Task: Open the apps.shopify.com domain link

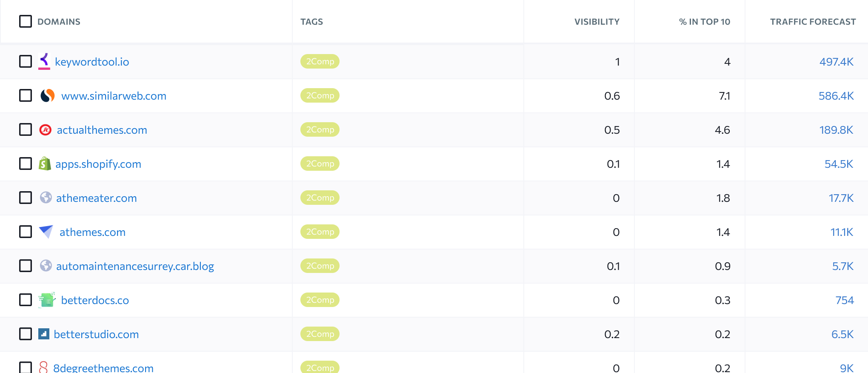Action: [98, 164]
